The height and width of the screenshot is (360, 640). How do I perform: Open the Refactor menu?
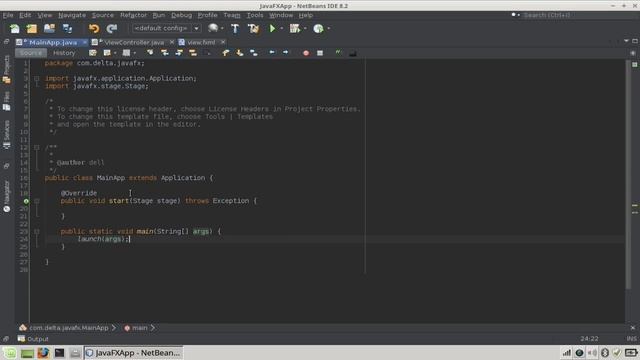pyautogui.click(x=133, y=15)
